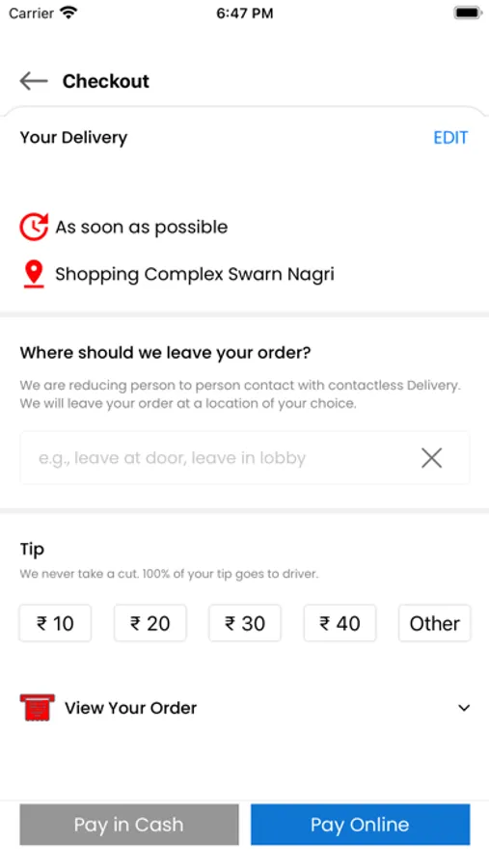Click Pay in Cash button
Viewport: 489px width, 868px height.
[129, 825]
